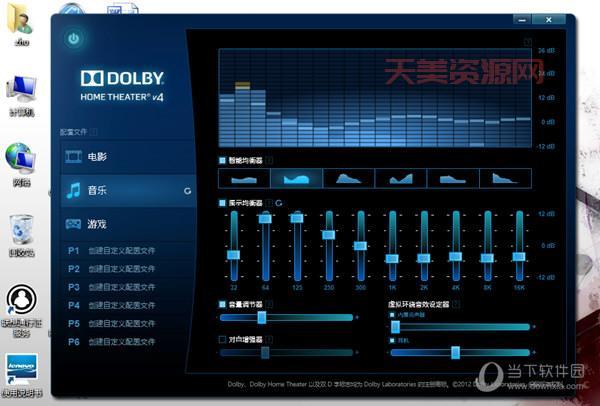Screen dimensions: 600x406
Task: Choose the single-peak equalizer preset
Action: click(x=349, y=178)
